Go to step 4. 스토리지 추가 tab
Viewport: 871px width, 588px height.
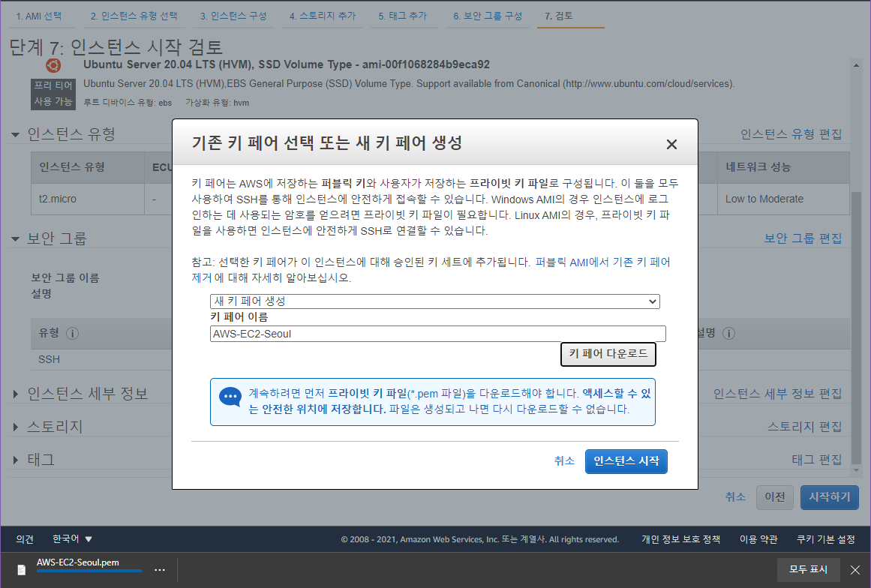(323, 16)
